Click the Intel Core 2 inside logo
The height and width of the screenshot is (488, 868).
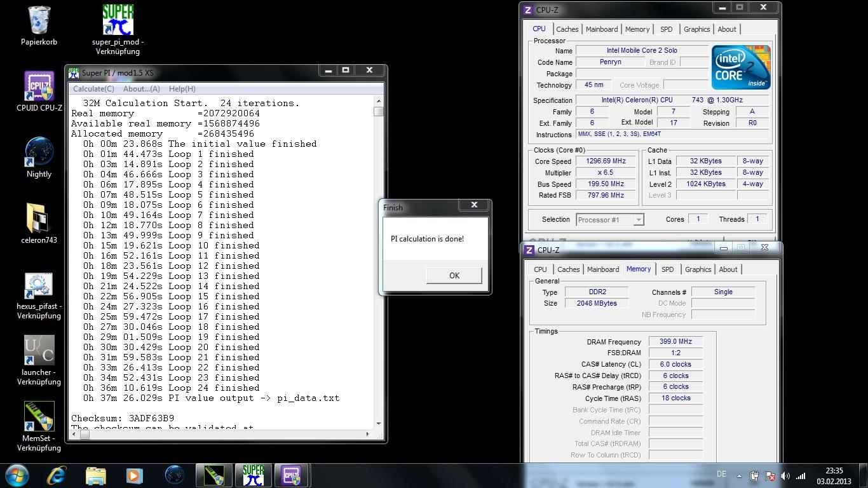[x=741, y=67]
